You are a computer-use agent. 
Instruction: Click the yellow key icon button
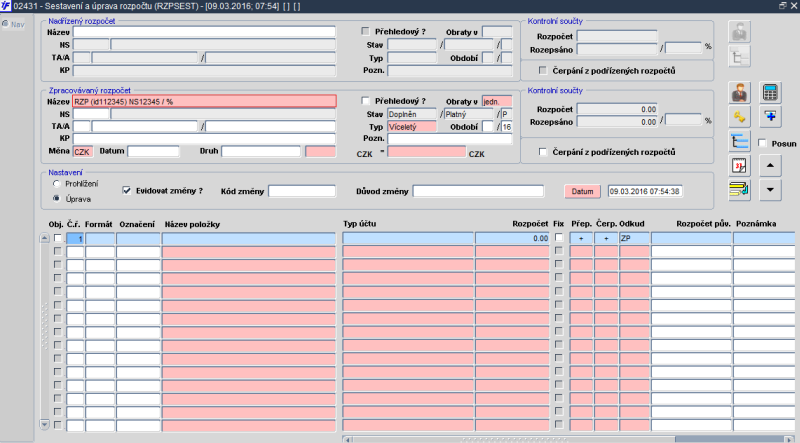pos(740,117)
